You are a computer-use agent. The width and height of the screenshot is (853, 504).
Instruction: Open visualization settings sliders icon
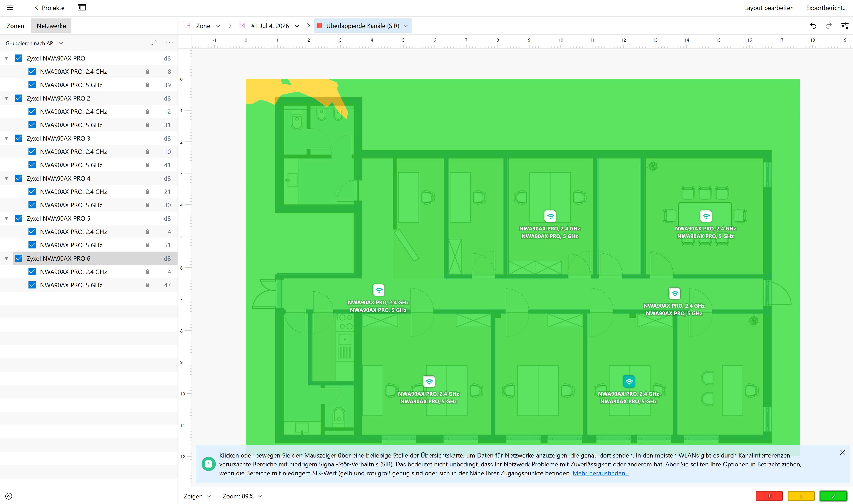click(845, 26)
